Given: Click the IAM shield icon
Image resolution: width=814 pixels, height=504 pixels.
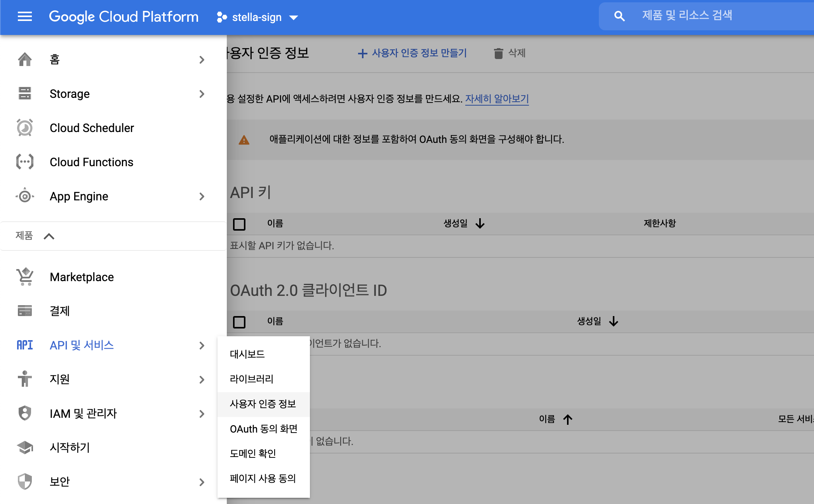Looking at the screenshot, I should pos(25,413).
